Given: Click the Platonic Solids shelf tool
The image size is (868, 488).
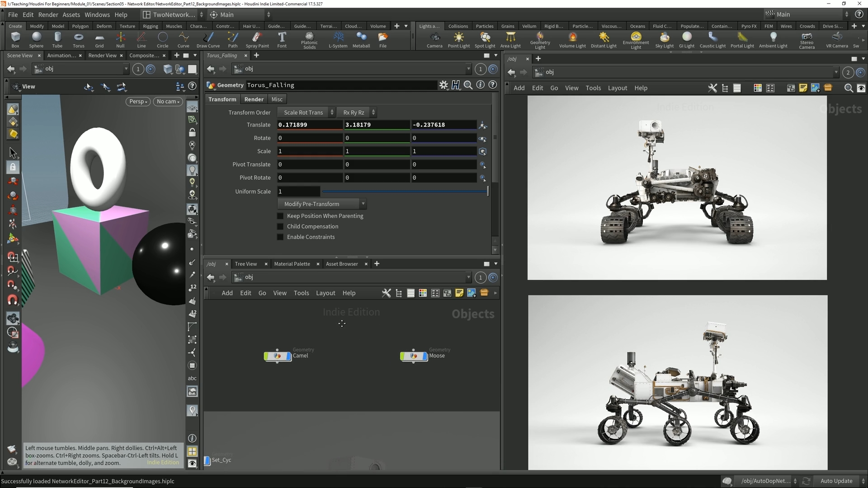Looking at the screenshot, I should coord(309,40).
